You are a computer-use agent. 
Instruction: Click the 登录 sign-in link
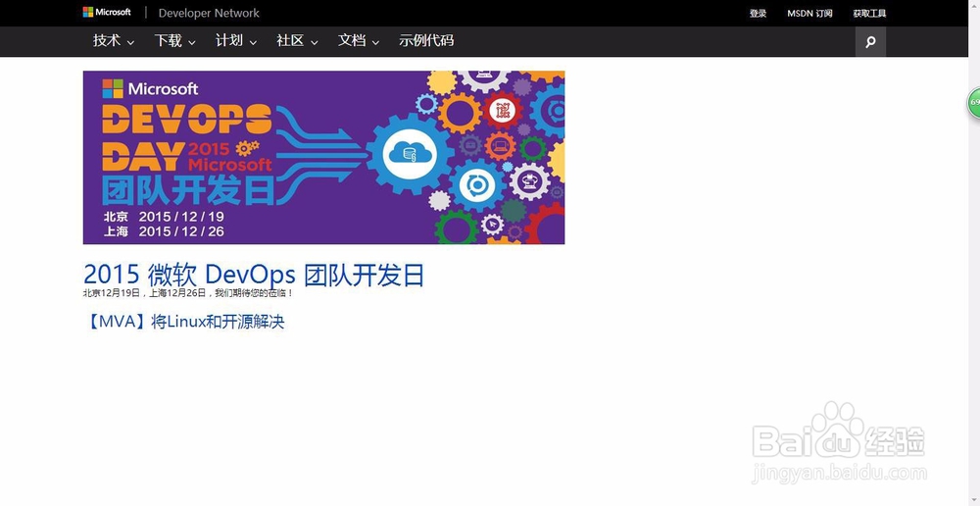pos(758,13)
